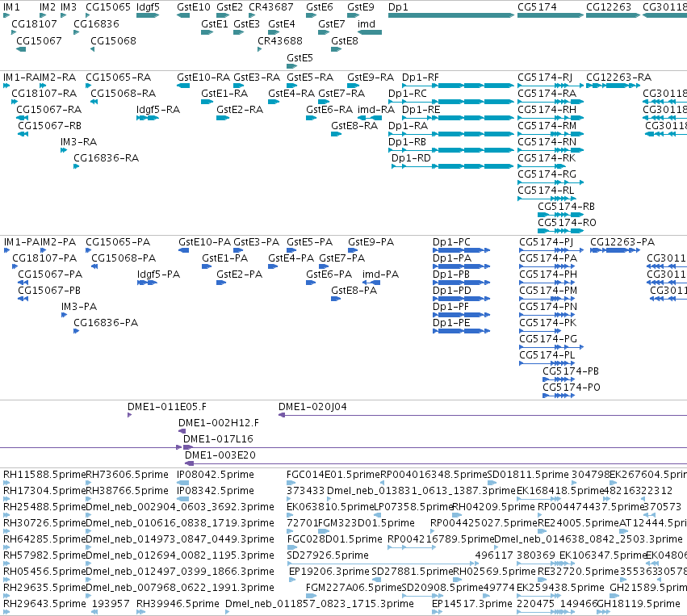The image size is (687, 616).
Task: Select the GH21589.5prime EST label
Action: click(x=648, y=588)
